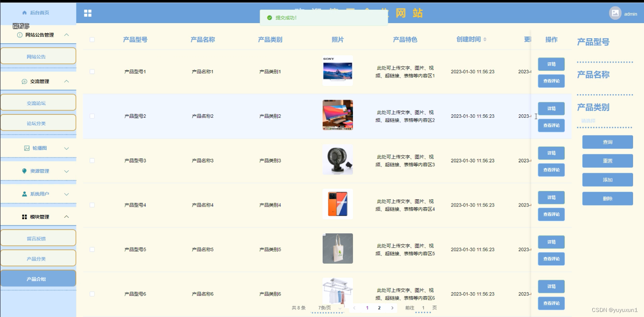644x317 pixels.
Task: Toggle the sidebar with the top grid icon
Action: (x=87, y=13)
